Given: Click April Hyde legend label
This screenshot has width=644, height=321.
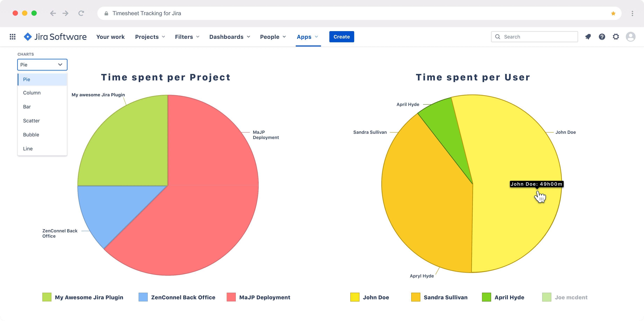Looking at the screenshot, I should (x=509, y=298).
